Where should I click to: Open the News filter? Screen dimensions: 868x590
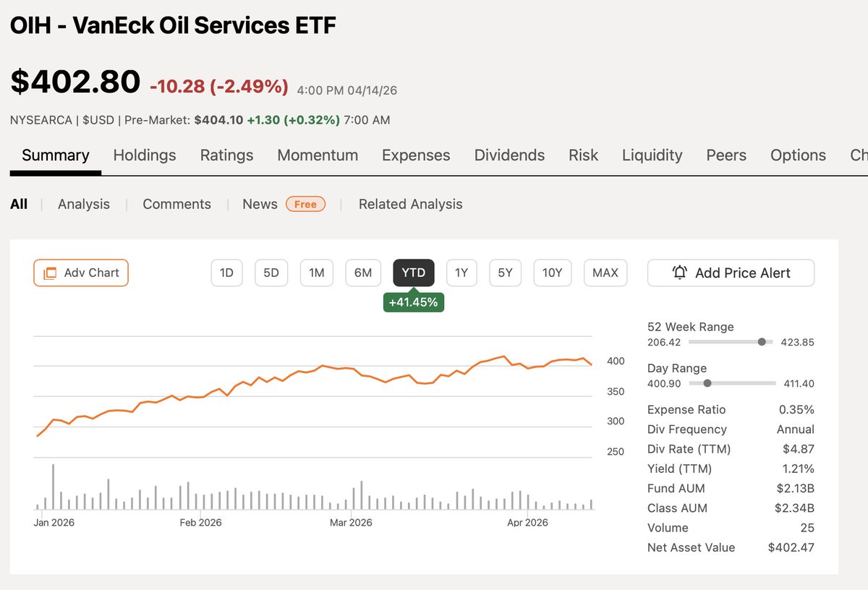(x=260, y=204)
